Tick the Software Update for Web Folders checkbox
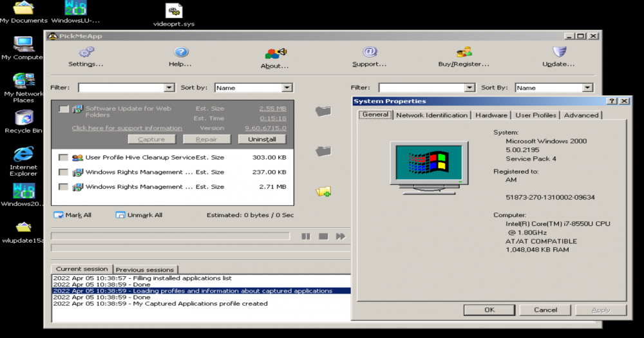 pyautogui.click(x=63, y=109)
